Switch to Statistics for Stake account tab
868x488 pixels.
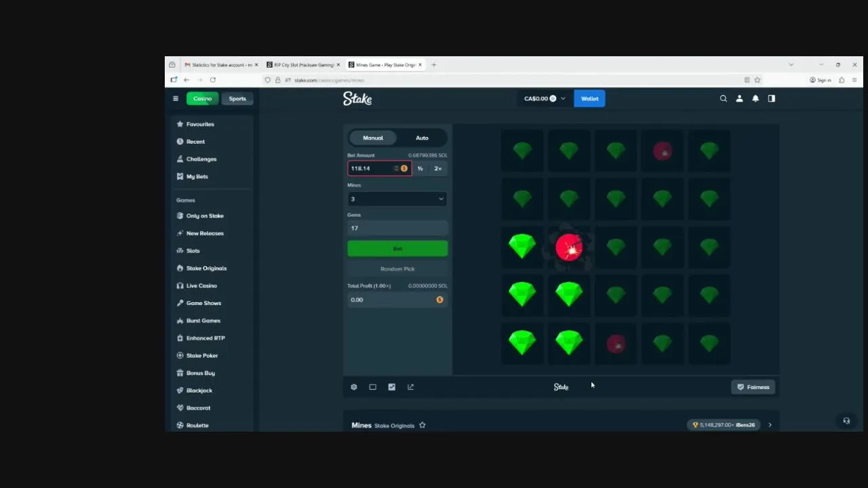tap(221, 65)
